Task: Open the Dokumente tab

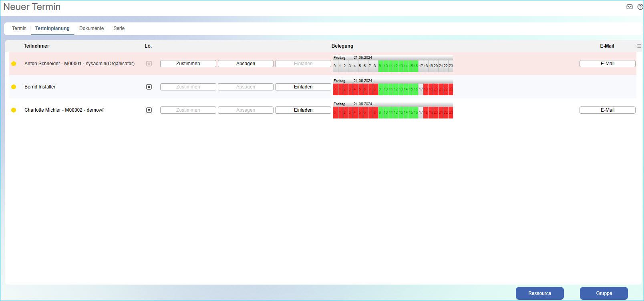Action: coord(91,28)
